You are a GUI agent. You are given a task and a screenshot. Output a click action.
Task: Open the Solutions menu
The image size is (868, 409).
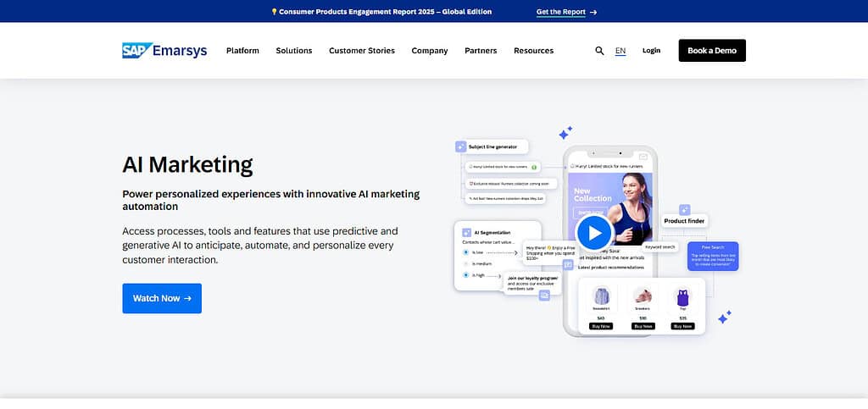coord(294,50)
